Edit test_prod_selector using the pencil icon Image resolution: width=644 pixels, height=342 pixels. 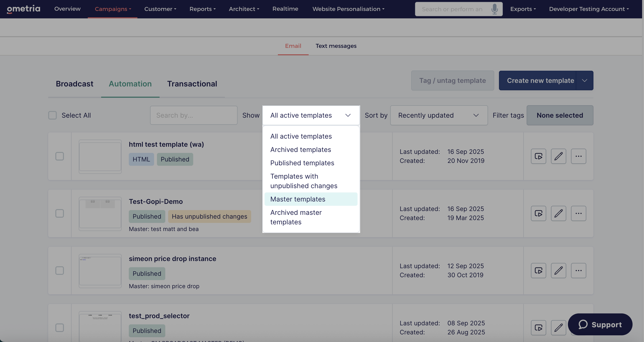point(558,328)
